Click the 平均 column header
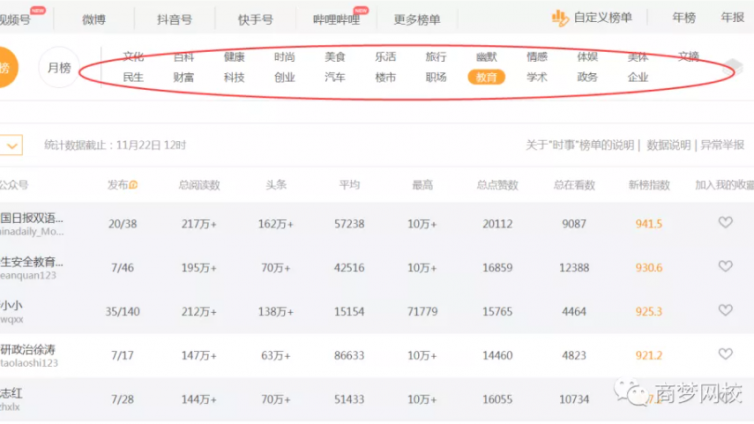754x424 pixels. [350, 185]
